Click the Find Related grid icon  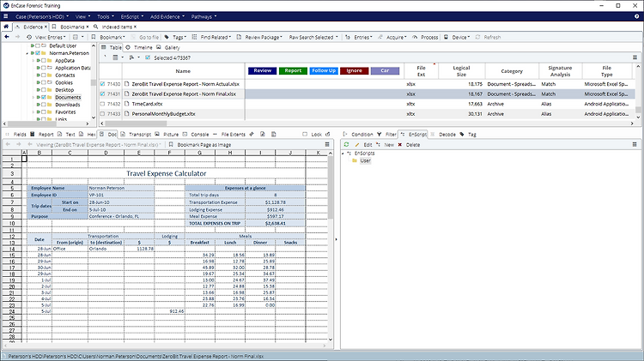coord(195,37)
